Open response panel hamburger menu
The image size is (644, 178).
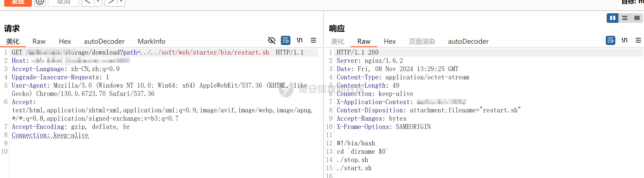tap(638, 40)
